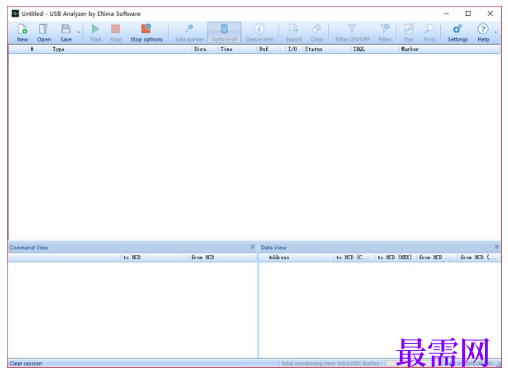Click the IRQL column header

point(375,49)
